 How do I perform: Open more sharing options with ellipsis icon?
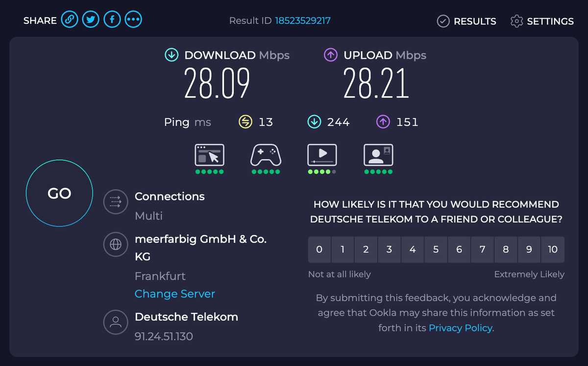click(133, 19)
